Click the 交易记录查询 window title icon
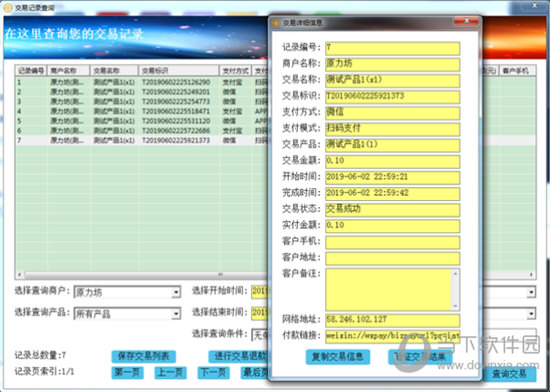550x392 pixels. (x=8, y=8)
